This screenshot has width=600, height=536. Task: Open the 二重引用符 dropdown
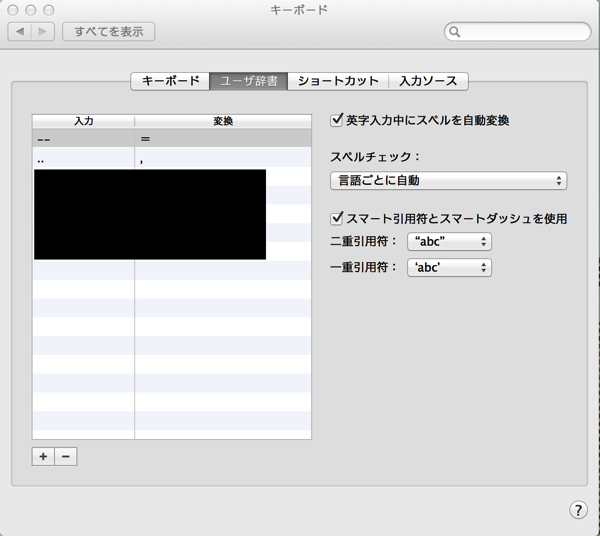tap(449, 241)
